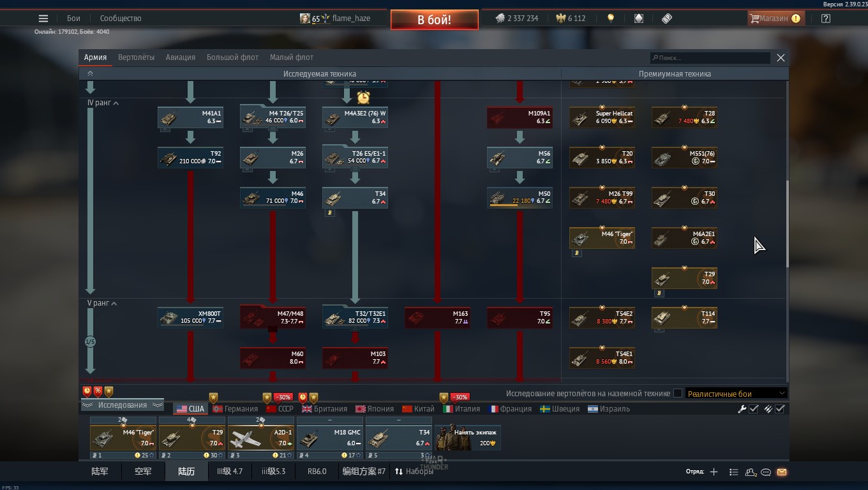Expand the T26 E5/E1-1 vehicle group

[355, 158]
